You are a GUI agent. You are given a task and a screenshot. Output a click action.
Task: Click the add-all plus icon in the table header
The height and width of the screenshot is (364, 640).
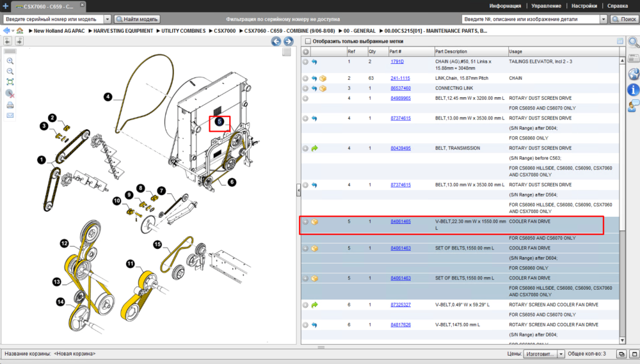pos(306,52)
